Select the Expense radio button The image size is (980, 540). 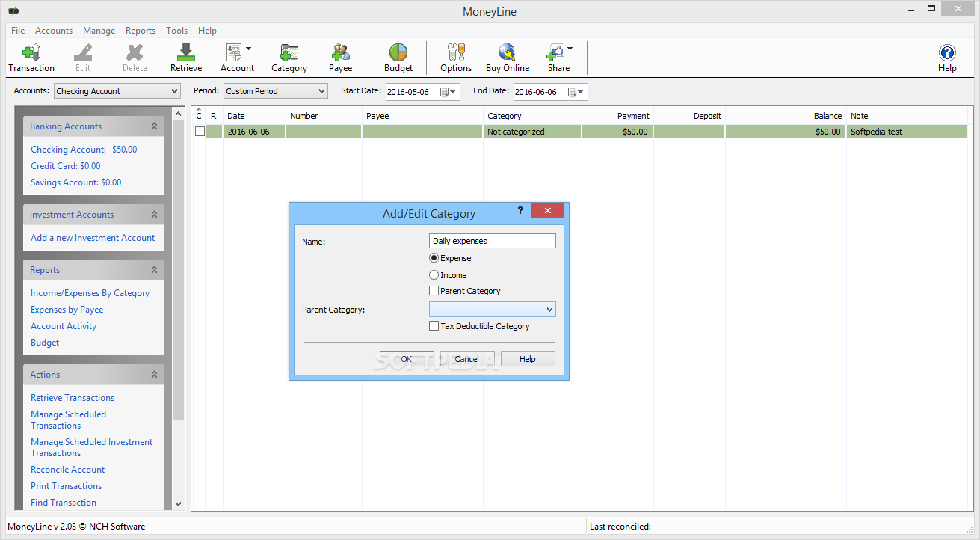point(434,258)
